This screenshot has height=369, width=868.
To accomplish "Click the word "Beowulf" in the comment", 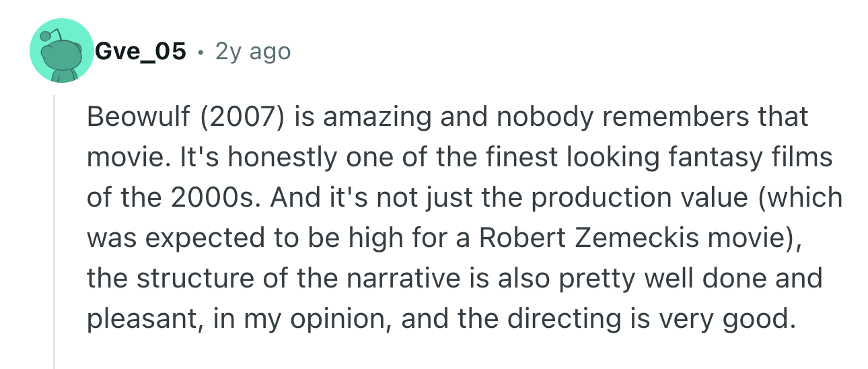I will pyautogui.click(x=139, y=117).
